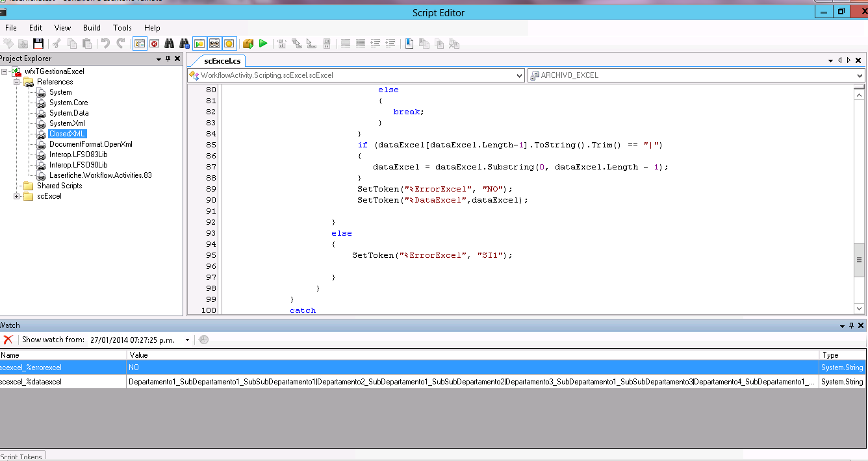Viewport: 868px width, 461px height.
Task: Select the ClosedXML reference
Action: coord(67,134)
